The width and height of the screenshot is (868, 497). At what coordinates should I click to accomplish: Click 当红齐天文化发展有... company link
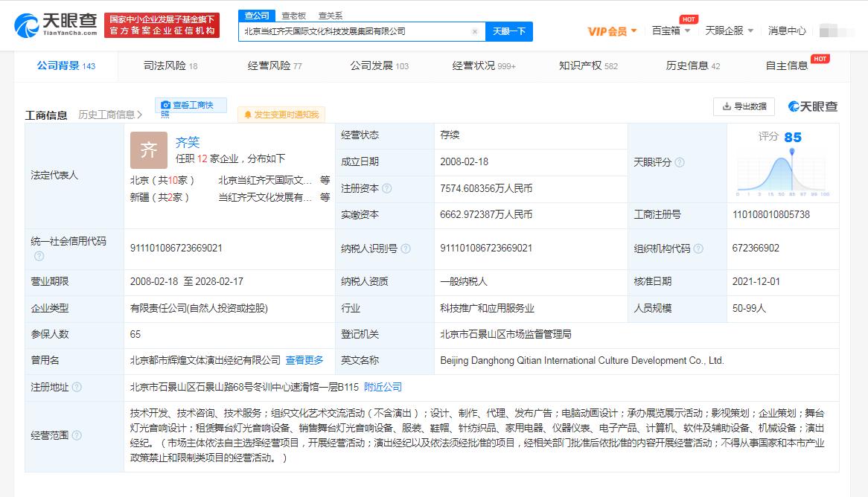click(x=264, y=198)
